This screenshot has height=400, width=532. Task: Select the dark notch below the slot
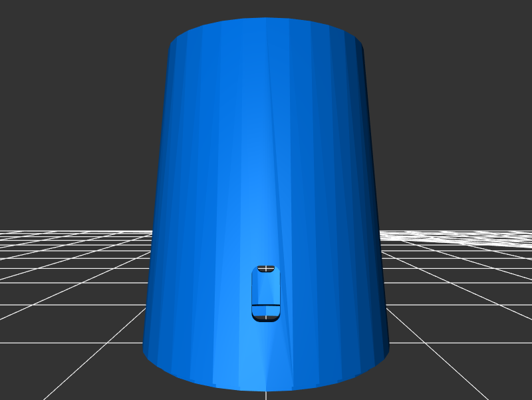coord(266,317)
